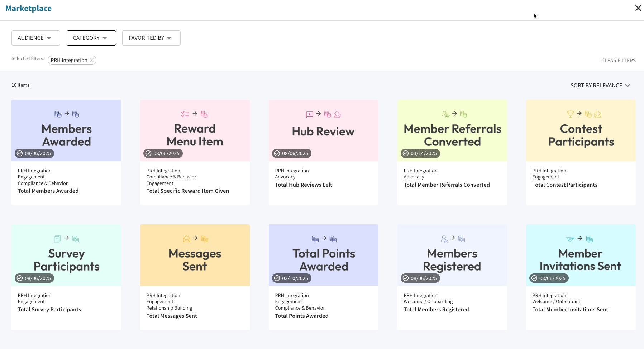Click the trophy icon on Contest Participants card
The height and width of the screenshot is (349, 644).
tap(571, 114)
